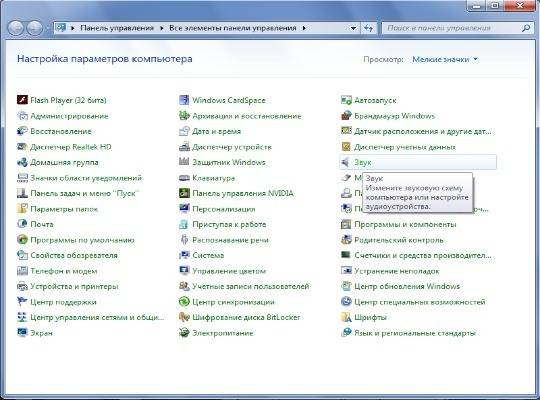Image resolution: width=540 pixels, height=400 pixels.
Task: Open the Почта icon
Action: (x=22, y=224)
